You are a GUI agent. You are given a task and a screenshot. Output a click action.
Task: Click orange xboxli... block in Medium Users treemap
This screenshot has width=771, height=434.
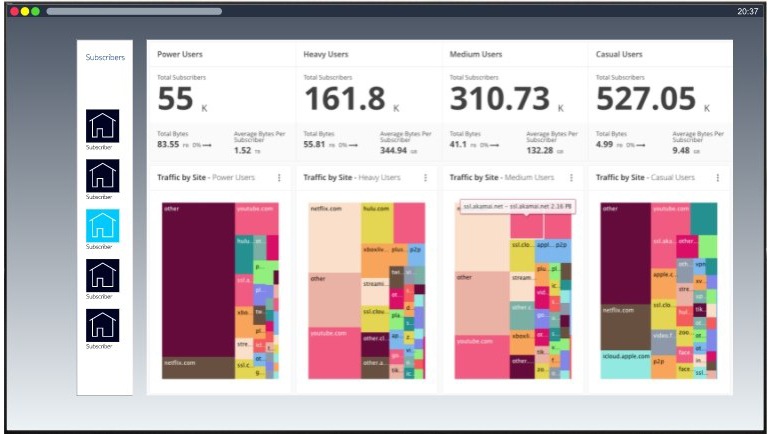pyautogui.click(x=522, y=343)
